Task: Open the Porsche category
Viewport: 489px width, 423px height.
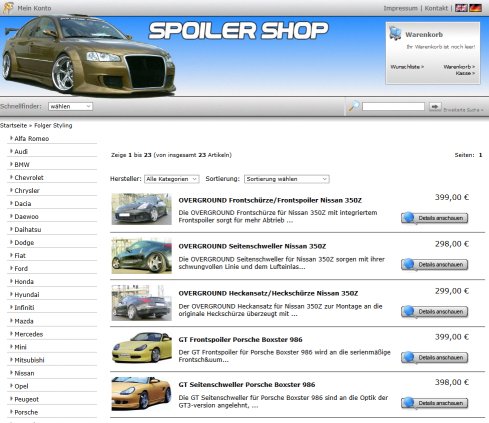Action: point(26,412)
